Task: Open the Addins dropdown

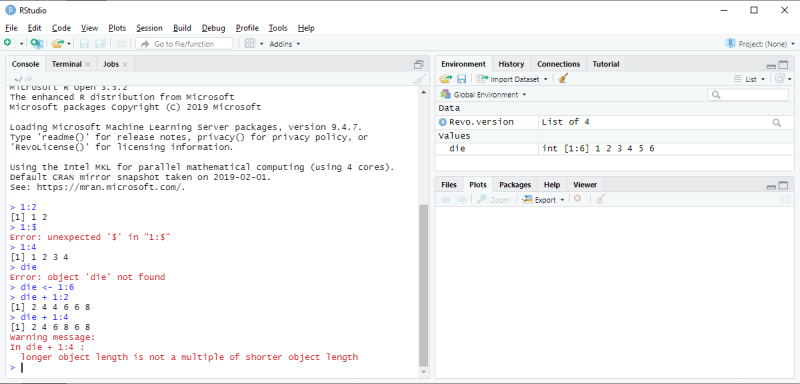Action: pyautogui.click(x=285, y=44)
